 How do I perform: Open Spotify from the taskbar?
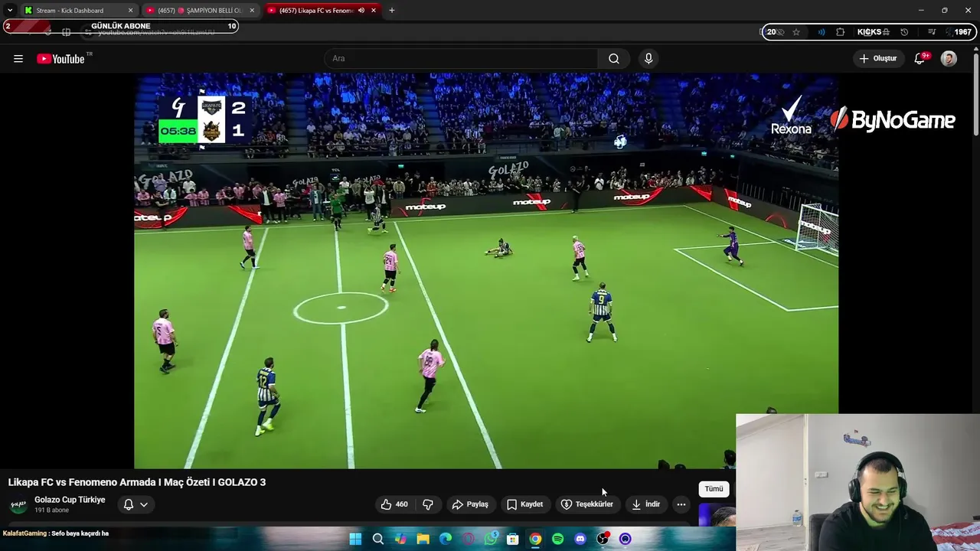557,539
